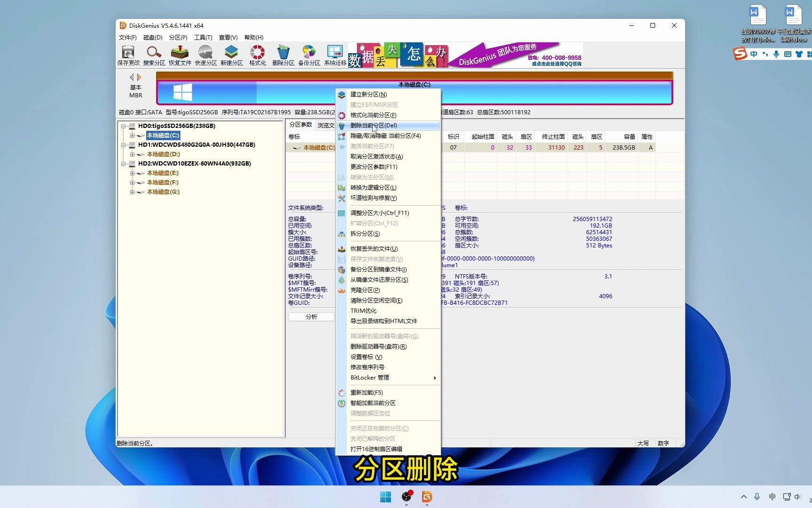812x508 pixels.
Task: Click the DiskGenius support banner ad
Action: [x=466, y=55]
